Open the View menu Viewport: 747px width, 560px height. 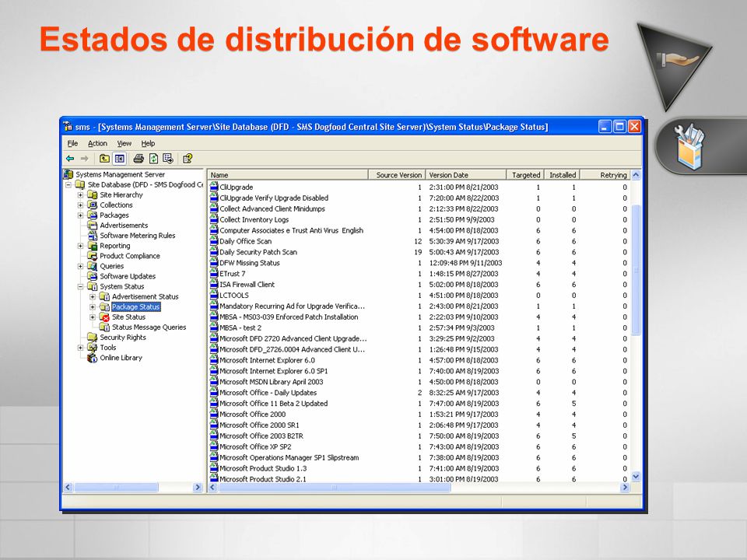[x=124, y=143]
